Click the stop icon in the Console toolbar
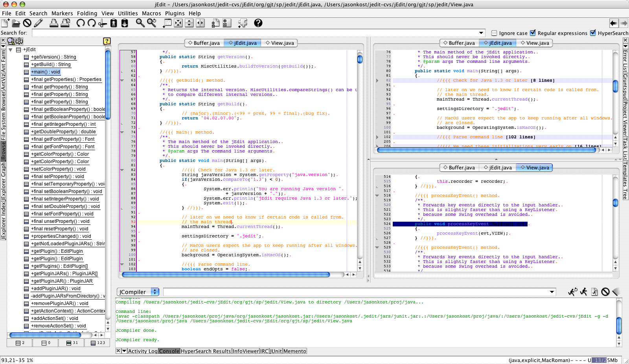 605,292
